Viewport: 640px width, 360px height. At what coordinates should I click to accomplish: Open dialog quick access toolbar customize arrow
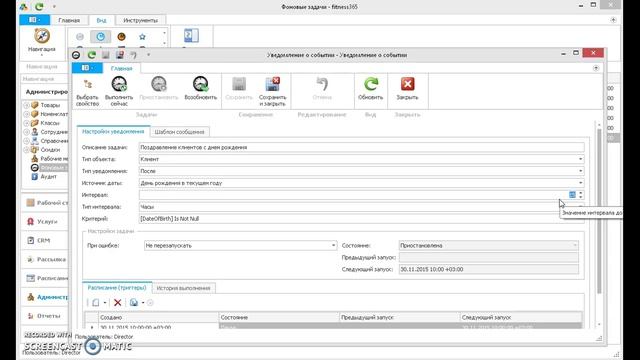point(148,55)
